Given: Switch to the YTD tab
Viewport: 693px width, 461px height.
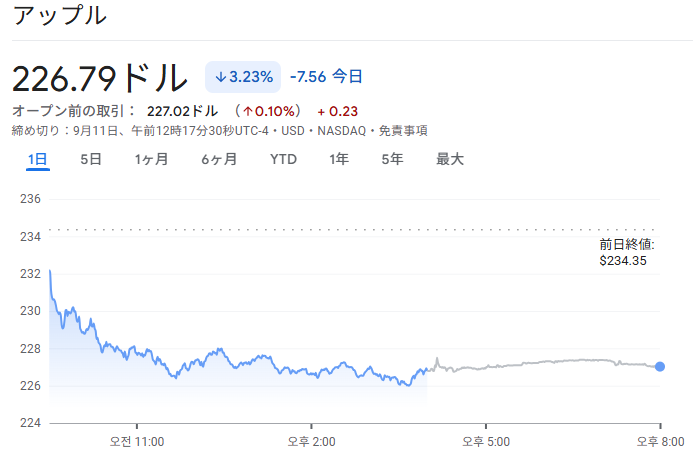Looking at the screenshot, I should [283, 159].
